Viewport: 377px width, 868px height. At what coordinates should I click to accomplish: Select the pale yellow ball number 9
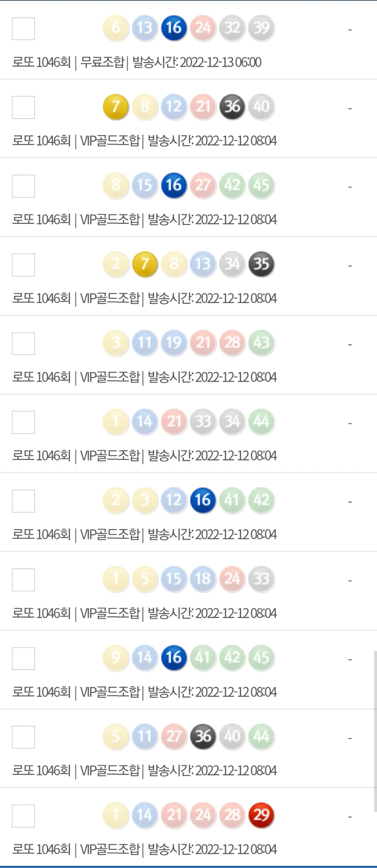coord(116,658)
